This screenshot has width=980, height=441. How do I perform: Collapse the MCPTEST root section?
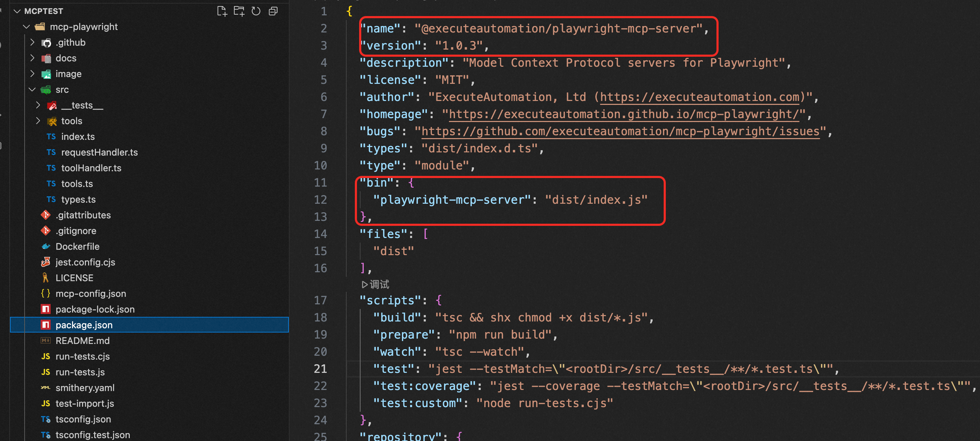click(x=17, y=11)
